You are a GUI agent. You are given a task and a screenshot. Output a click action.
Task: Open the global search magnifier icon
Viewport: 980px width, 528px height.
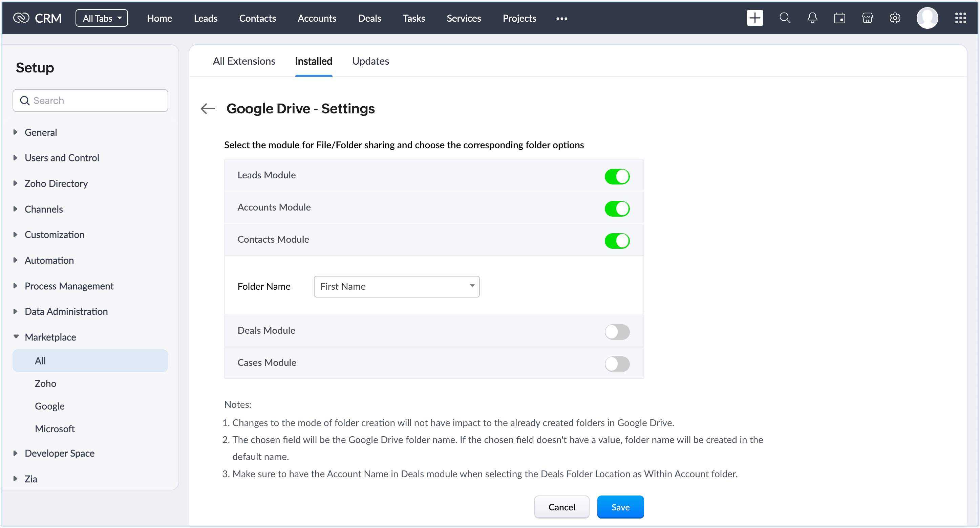pyautogui.click(x=785, y=18)
